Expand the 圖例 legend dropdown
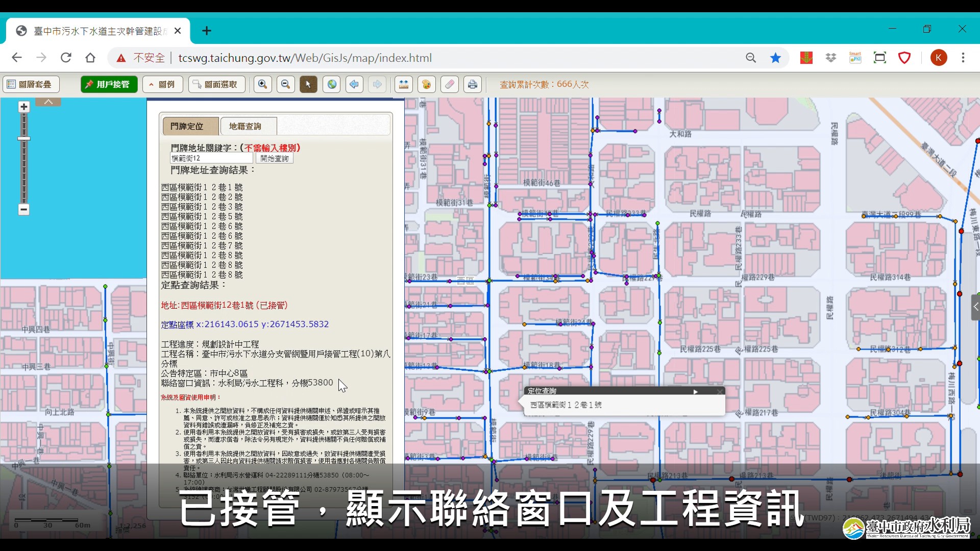 pos(163,84)
